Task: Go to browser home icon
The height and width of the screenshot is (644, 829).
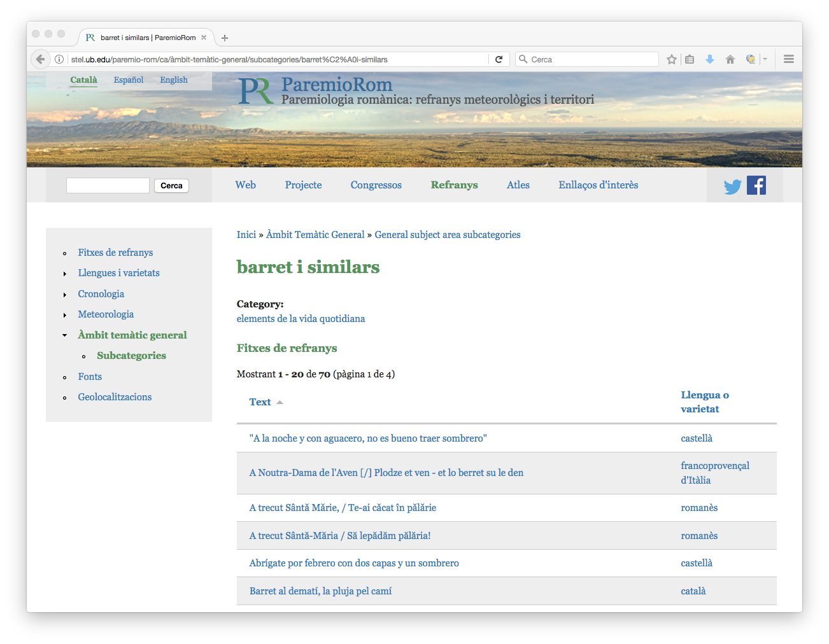Action: (730, 59)
